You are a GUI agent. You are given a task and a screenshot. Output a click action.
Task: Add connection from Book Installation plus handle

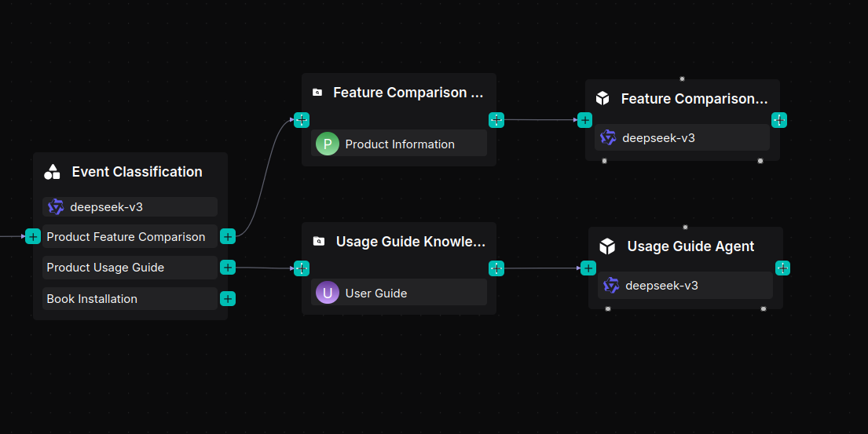coord(228,299)
